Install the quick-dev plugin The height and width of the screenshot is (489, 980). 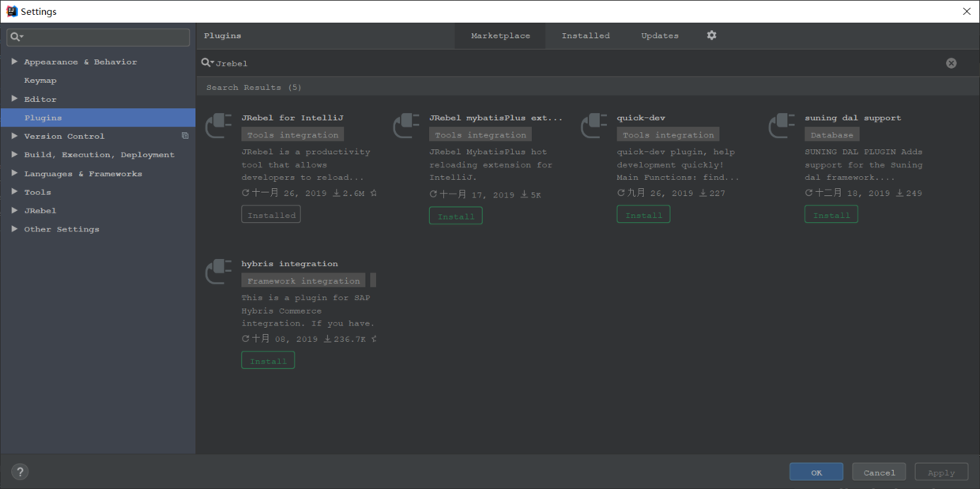[x=643, y=215]
